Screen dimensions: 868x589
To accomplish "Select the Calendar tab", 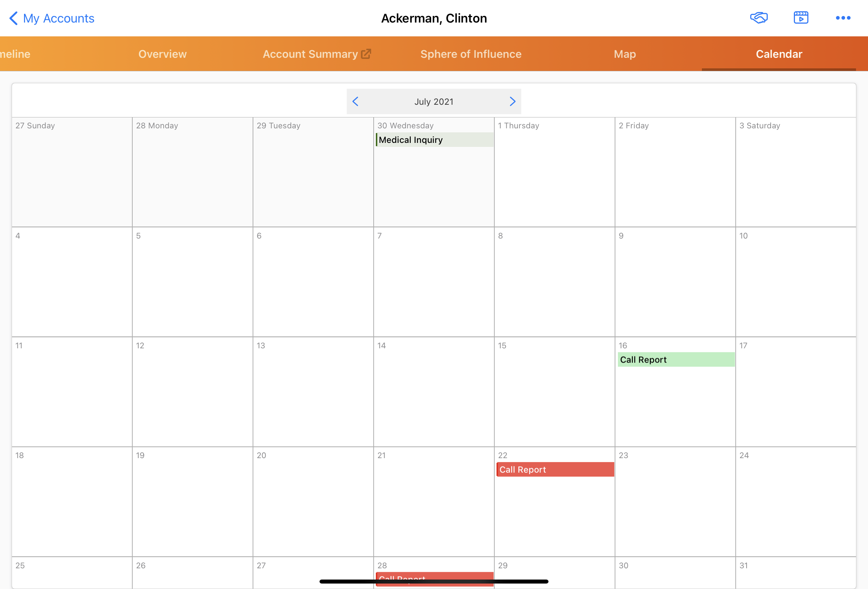I will [x=779, y=54].
